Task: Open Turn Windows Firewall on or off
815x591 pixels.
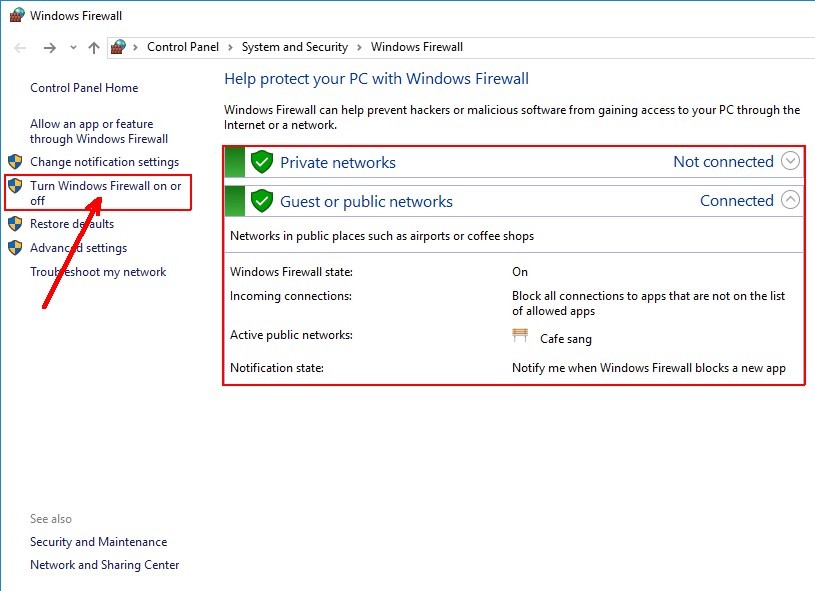Action: pos(106,193)
